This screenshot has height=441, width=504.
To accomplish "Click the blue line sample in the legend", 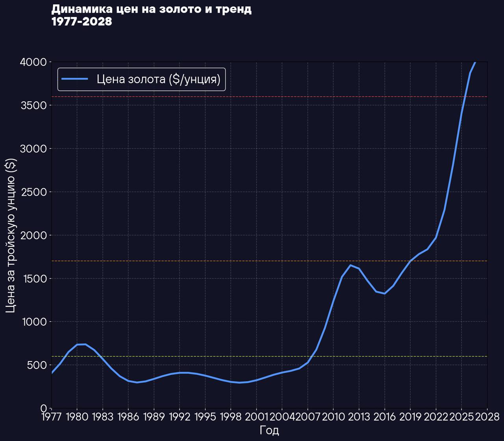I will [75, 79].
